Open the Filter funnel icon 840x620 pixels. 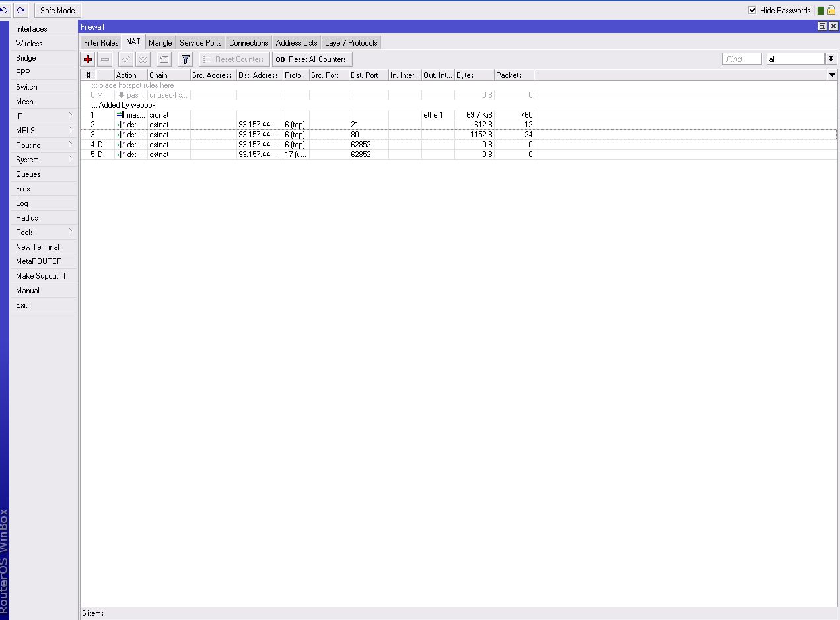[x=186, y=59]
